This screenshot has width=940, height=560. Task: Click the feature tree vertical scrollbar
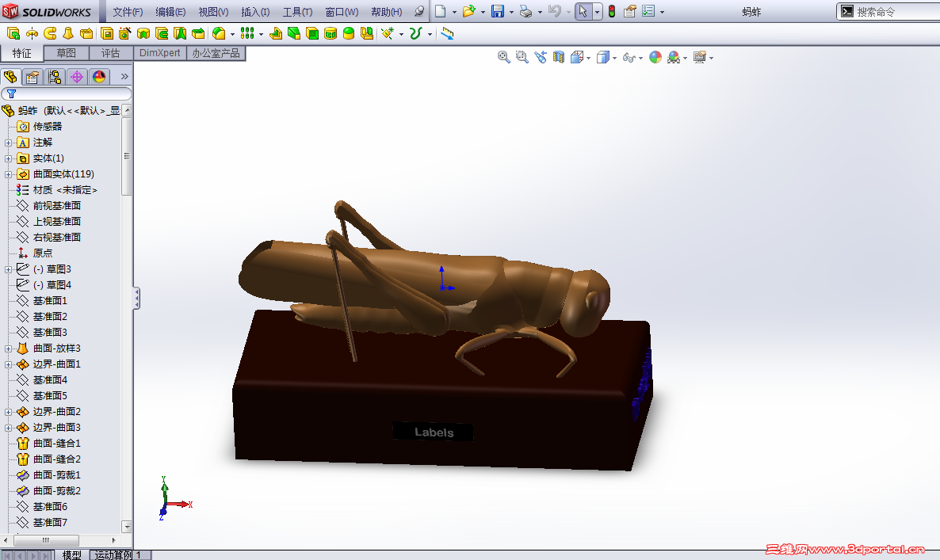click(x=127, y=156)
